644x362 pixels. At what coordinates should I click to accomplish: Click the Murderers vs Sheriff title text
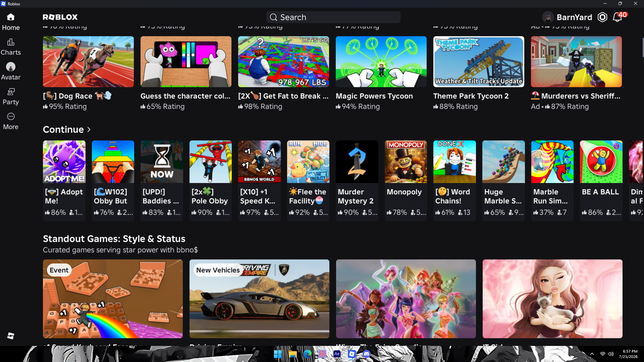click(x=576, y=96)
